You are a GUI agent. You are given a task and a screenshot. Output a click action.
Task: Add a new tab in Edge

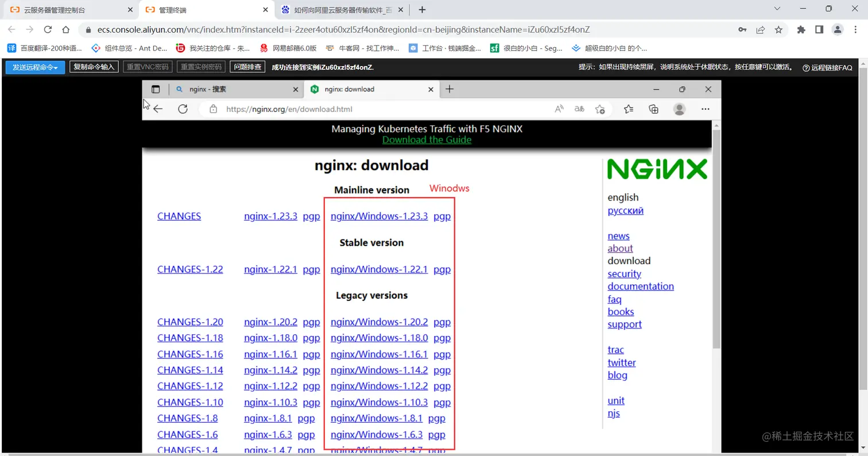click(449, 89)
